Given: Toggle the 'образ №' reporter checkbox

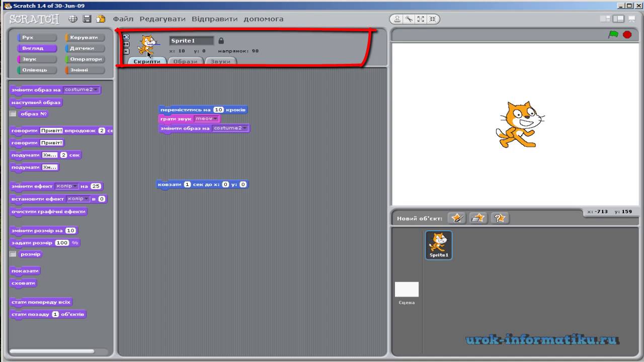Looking at the screenshot, I should pos(13,114).
